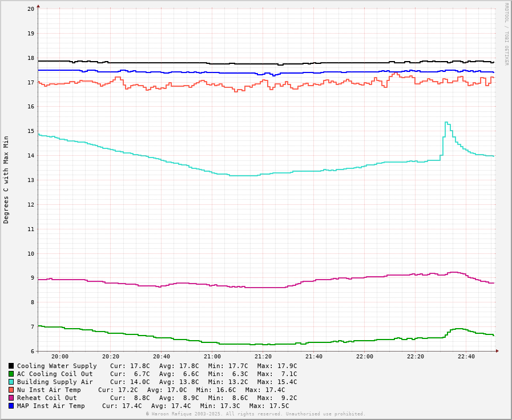This screenshot has height=420, width=512.
Task: Click the blue MAP Inst Air Temp swatch
Action: click(x=11, y=406)
